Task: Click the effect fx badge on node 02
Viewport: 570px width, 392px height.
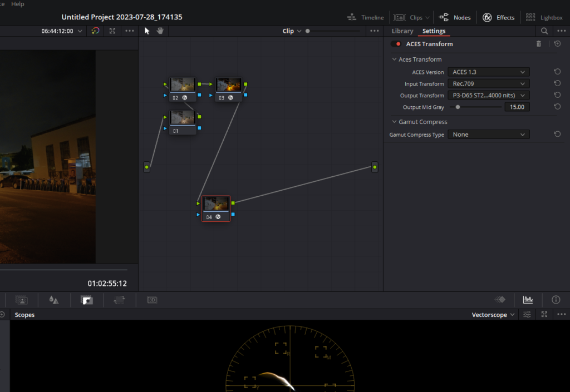Action: point(185,98)
